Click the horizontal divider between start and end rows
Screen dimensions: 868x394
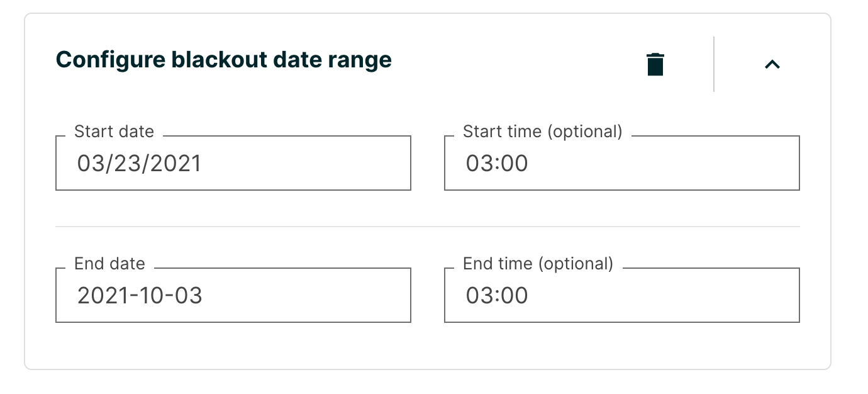tap(428, 227)
